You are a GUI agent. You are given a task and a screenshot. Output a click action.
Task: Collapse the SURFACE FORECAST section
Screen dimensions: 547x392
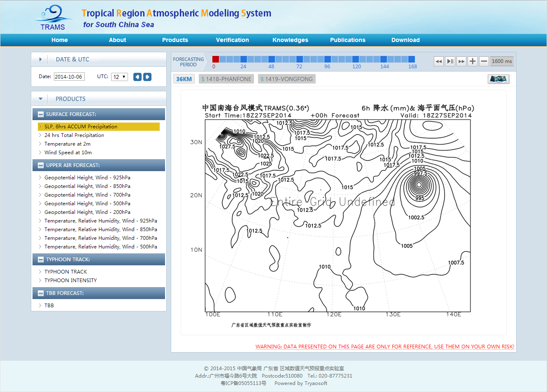coord(41,114)
